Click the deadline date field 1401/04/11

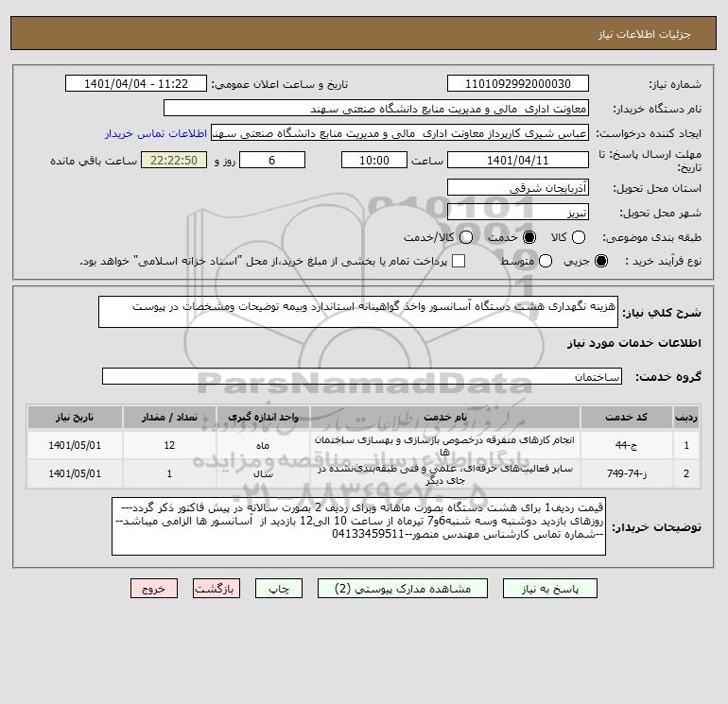518,160
